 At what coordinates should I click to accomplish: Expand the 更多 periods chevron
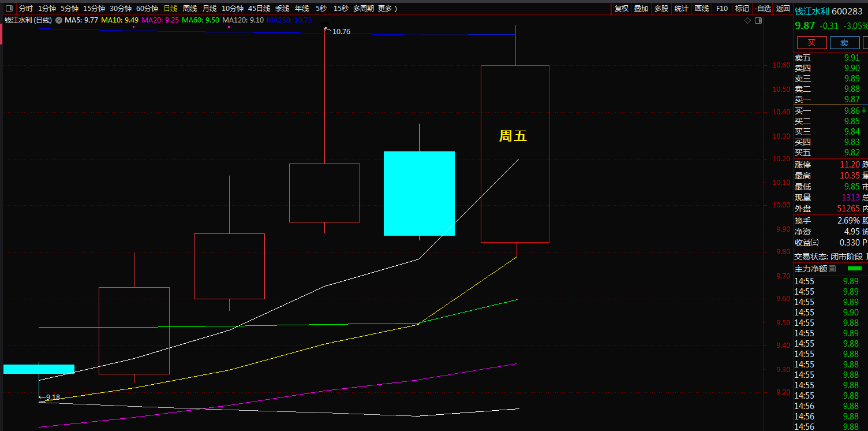pos(395,9)
